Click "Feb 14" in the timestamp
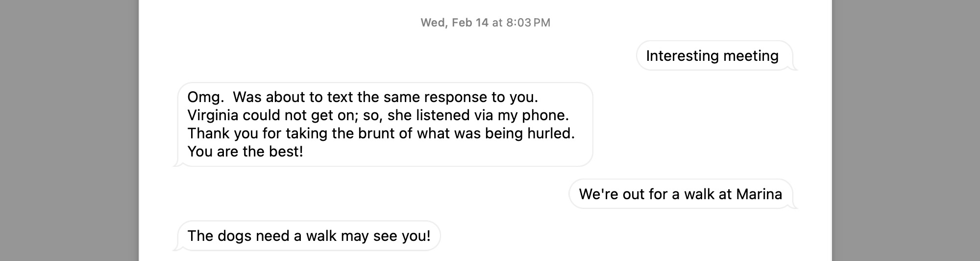 tap(470, 23)
